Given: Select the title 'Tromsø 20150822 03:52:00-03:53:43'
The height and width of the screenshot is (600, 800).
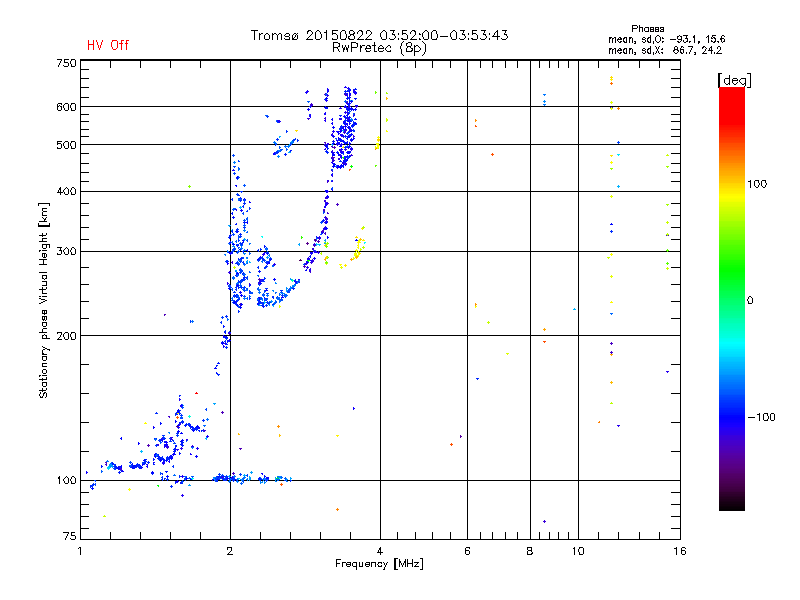Looking at the screenshot, I should point(379,35).
